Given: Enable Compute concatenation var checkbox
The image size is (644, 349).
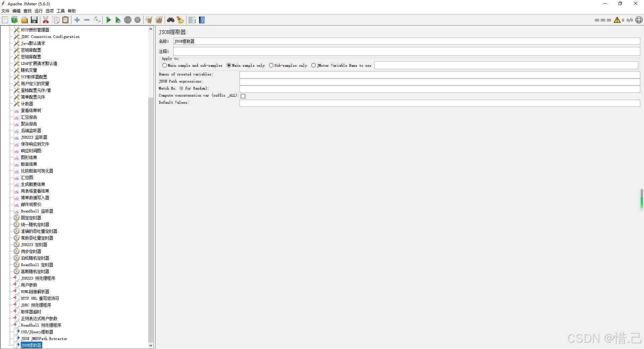Looking at the screenshot, I should 243,96.
